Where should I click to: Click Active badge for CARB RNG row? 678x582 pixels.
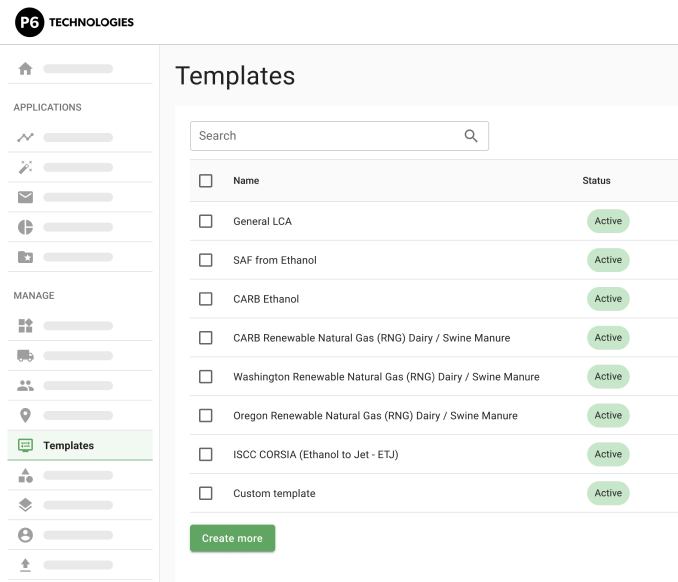[608, 338]
